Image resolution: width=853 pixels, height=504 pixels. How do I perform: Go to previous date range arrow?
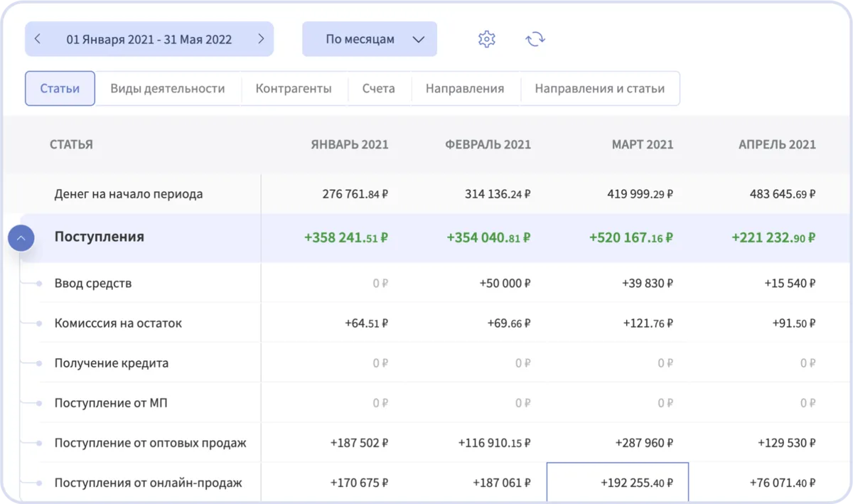point(38,39)
